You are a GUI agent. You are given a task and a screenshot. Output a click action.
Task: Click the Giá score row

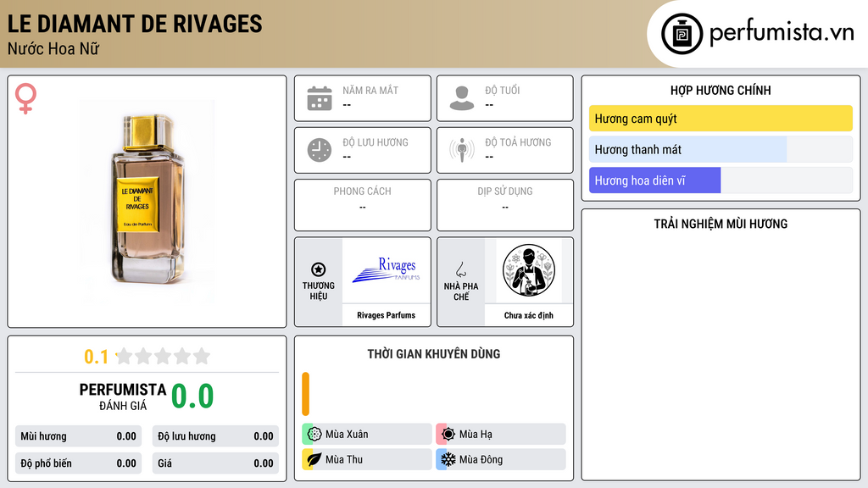tap(215, 463)
